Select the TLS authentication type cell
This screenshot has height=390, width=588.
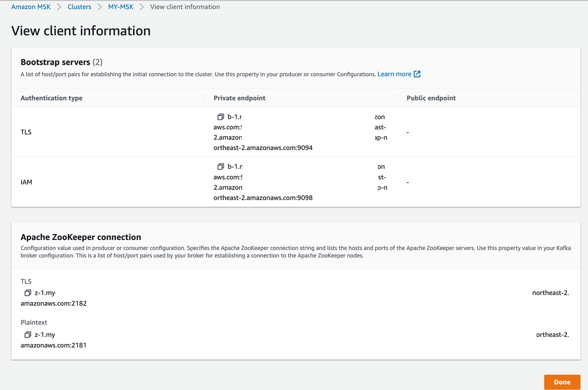click(26, 132)
